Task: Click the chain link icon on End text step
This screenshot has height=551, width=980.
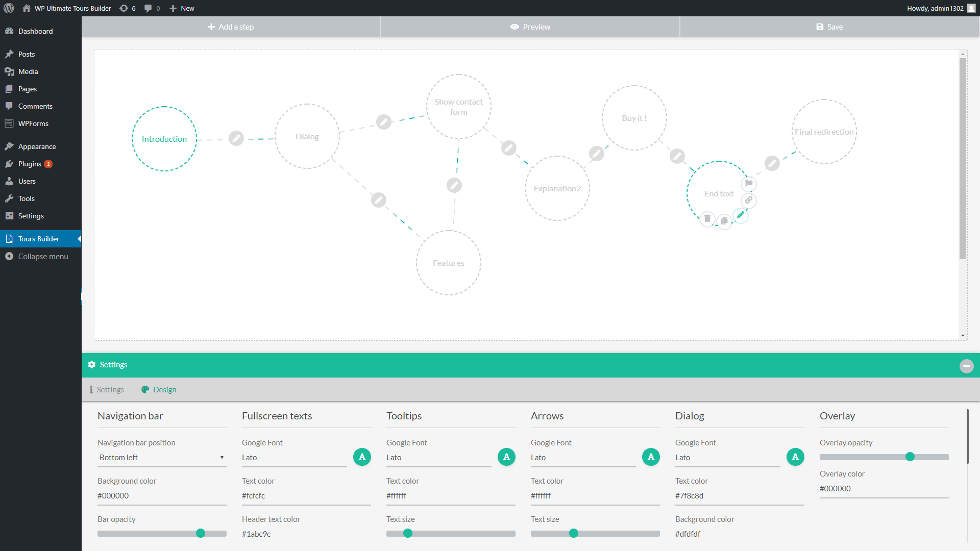Action: [x=749, y=200]
